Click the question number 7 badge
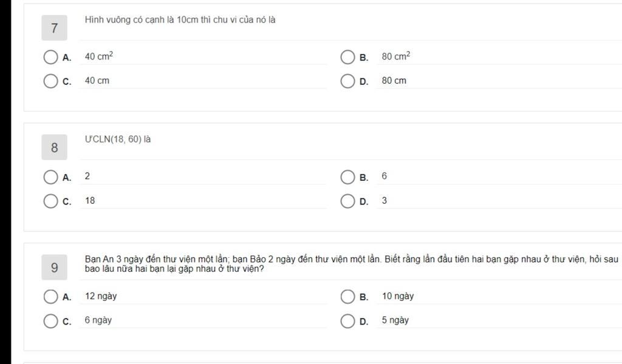The image size is (622, 364). click(54, 28)
